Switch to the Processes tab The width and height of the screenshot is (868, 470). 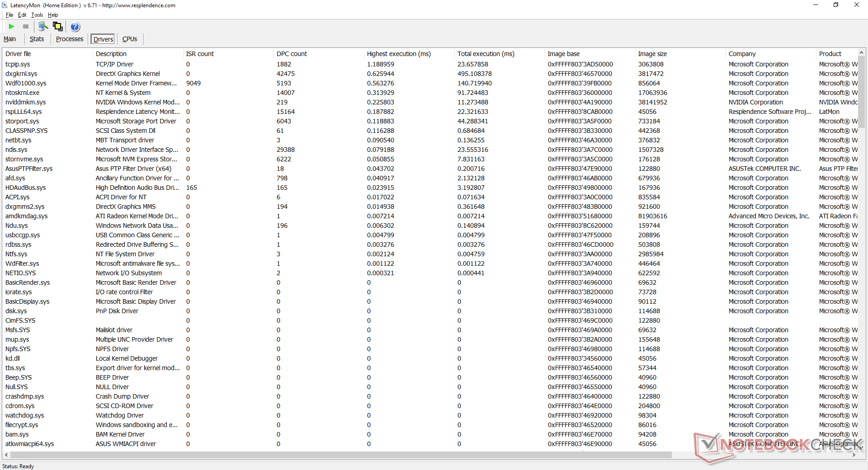[x=70, y=39]
